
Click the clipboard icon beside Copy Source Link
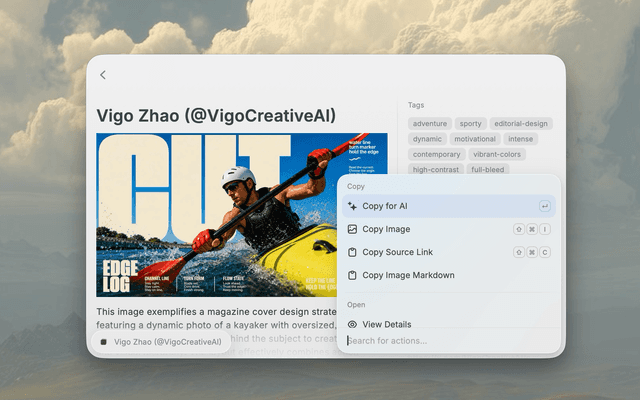pyautogui.click(x=352, y=252)
